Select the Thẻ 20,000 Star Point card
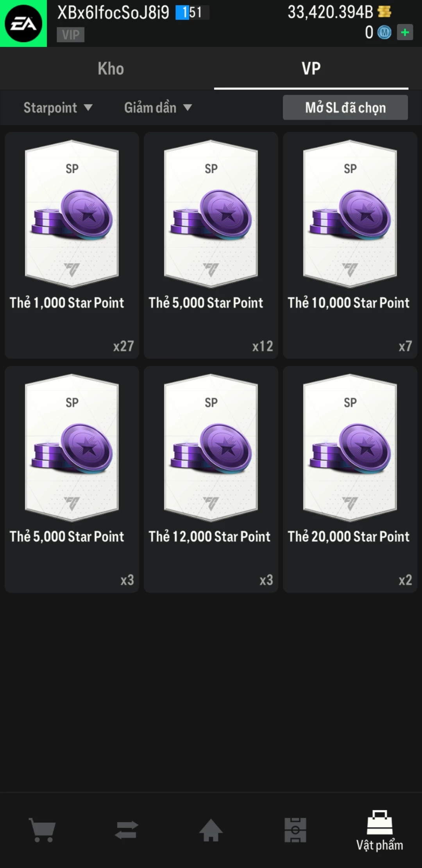 350,479
